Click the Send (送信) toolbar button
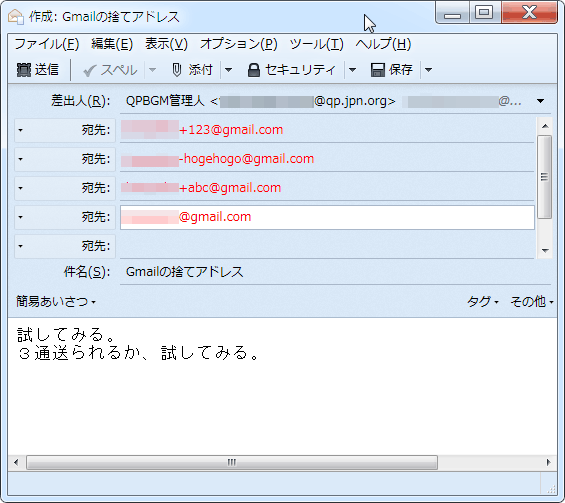The image size is (565, 503). click(37, 70)
